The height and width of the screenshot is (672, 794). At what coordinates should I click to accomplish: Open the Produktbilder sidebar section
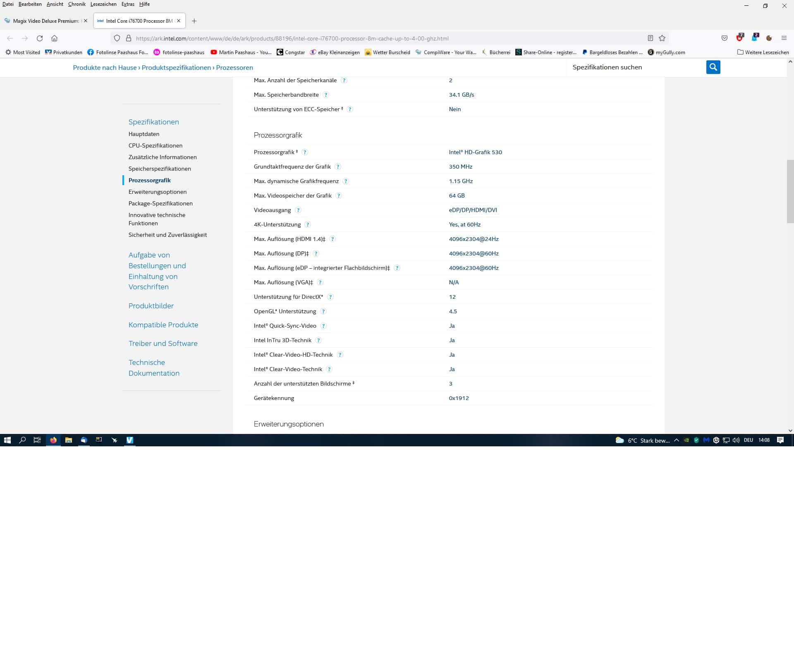click(x=151, y=306)
